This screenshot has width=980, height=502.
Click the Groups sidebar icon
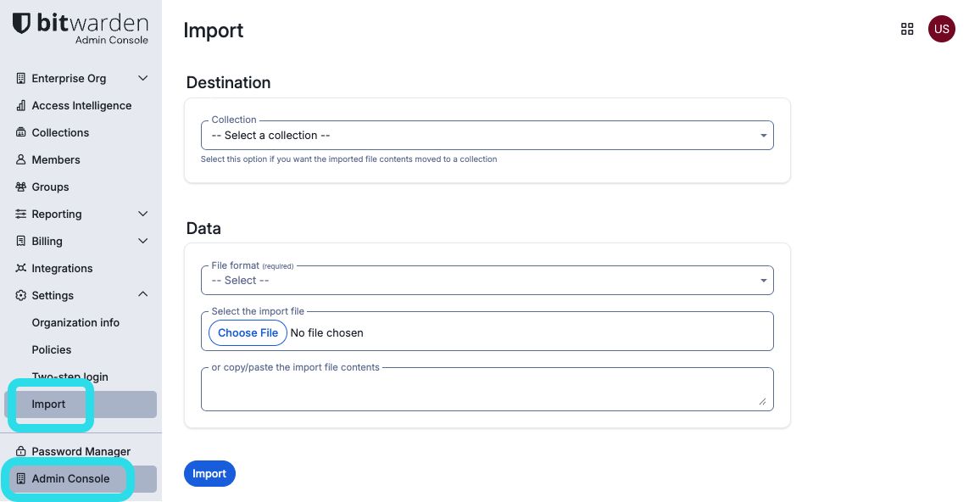point(19,187)
